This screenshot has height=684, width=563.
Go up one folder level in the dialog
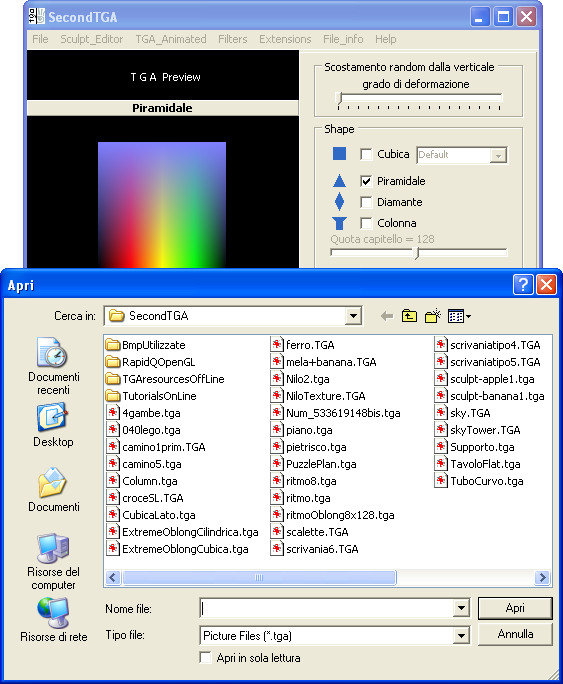409,316
